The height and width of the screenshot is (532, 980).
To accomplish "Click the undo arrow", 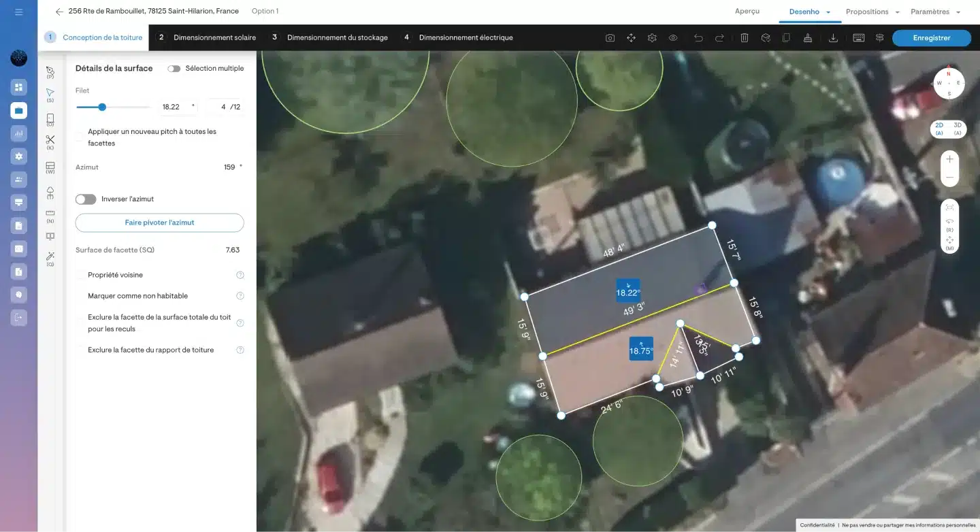I will 698,38.
